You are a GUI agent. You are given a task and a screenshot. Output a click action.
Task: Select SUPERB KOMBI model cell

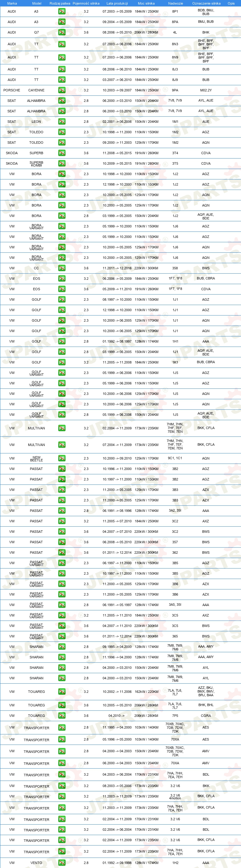(36, 164)
